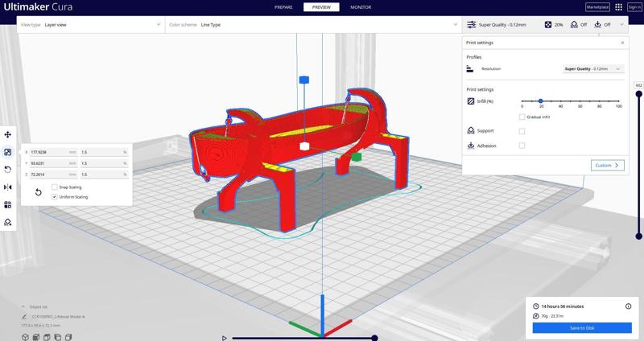This screenshot has width=644, height=341.
Task: Click the infill 20% icon in header
Action: pyautogui.click(x=548, y=25)
